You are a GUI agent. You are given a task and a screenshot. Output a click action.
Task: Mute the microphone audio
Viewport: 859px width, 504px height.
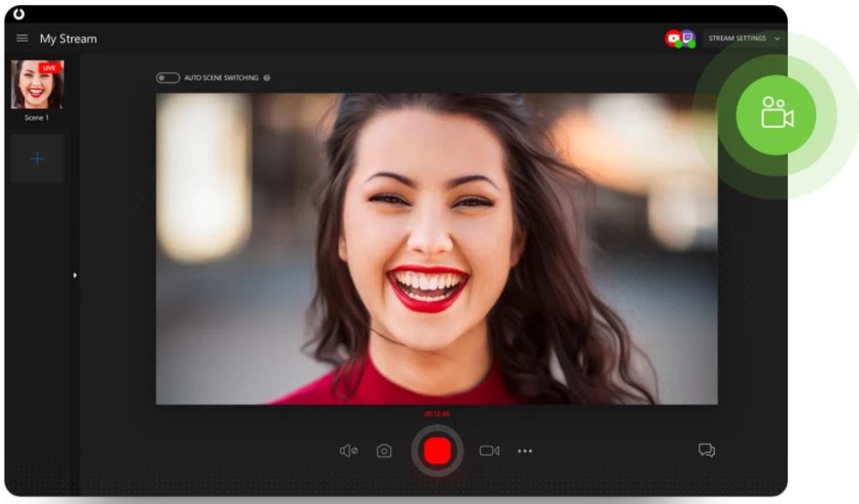coord(350,450)
